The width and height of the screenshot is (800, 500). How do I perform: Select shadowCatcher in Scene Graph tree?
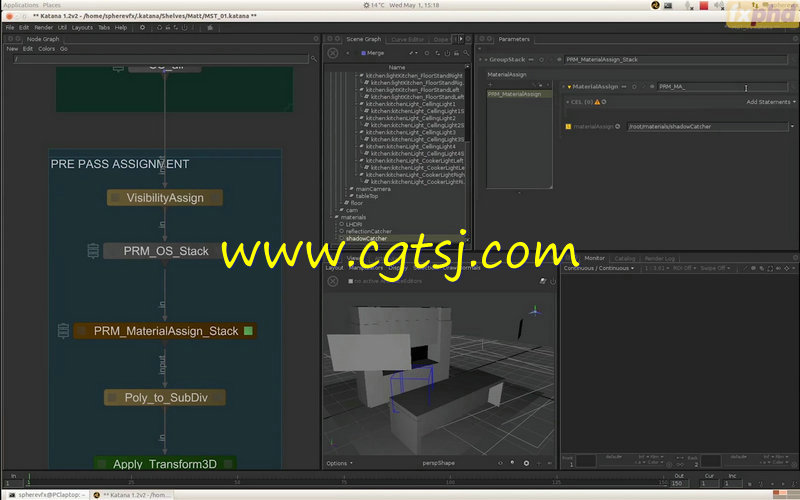pos(366,238)
